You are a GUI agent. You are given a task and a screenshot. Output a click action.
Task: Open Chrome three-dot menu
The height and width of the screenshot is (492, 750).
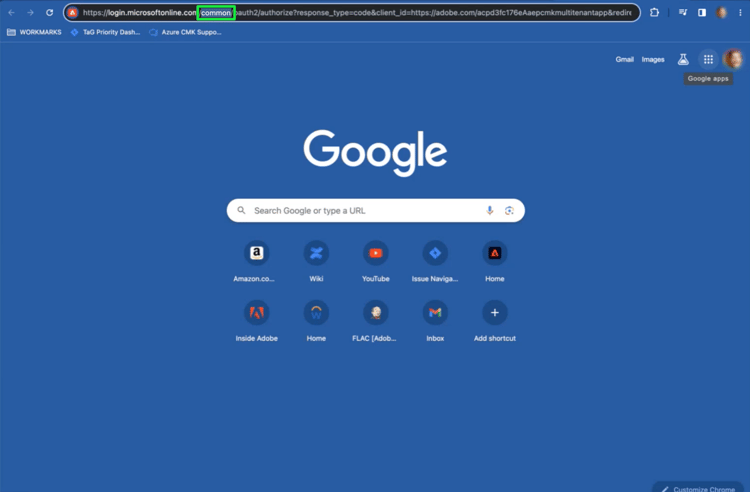[740, 13]
